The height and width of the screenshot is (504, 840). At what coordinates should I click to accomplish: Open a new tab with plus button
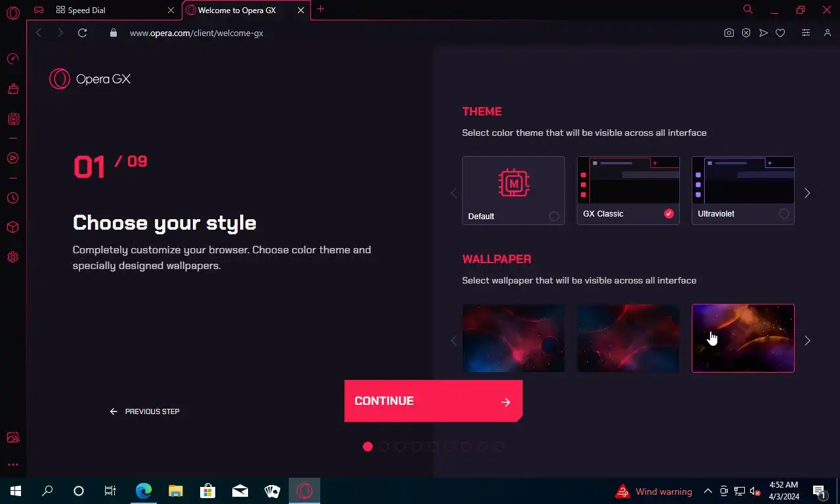coord(320,9)
